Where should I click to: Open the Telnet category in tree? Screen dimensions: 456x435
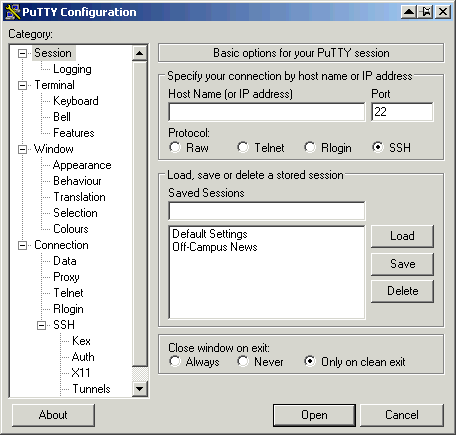(68, 293)
